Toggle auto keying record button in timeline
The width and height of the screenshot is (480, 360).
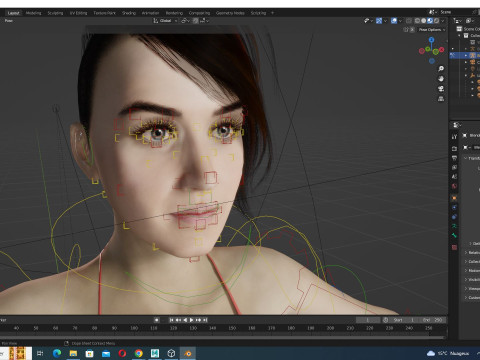156,320
